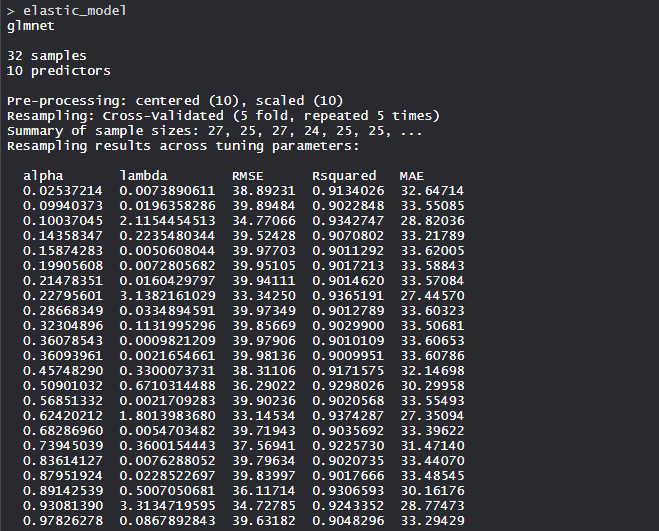
Task: Click RMSE value 37.56941
Action: [x=264, y=446]
